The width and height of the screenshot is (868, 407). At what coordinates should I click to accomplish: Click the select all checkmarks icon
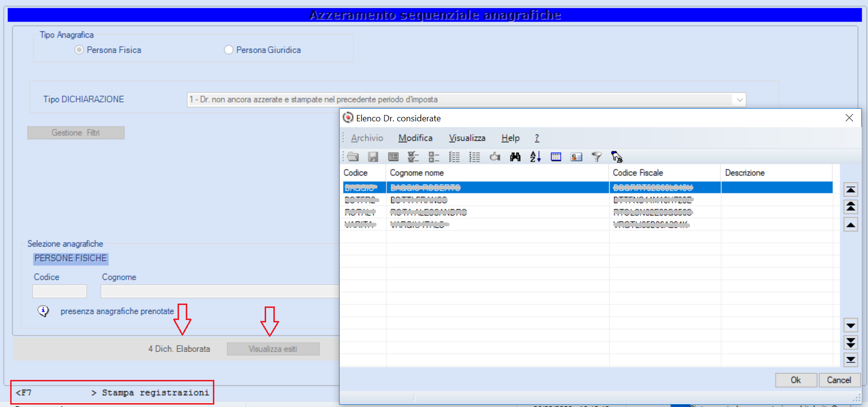click(413, 157)
